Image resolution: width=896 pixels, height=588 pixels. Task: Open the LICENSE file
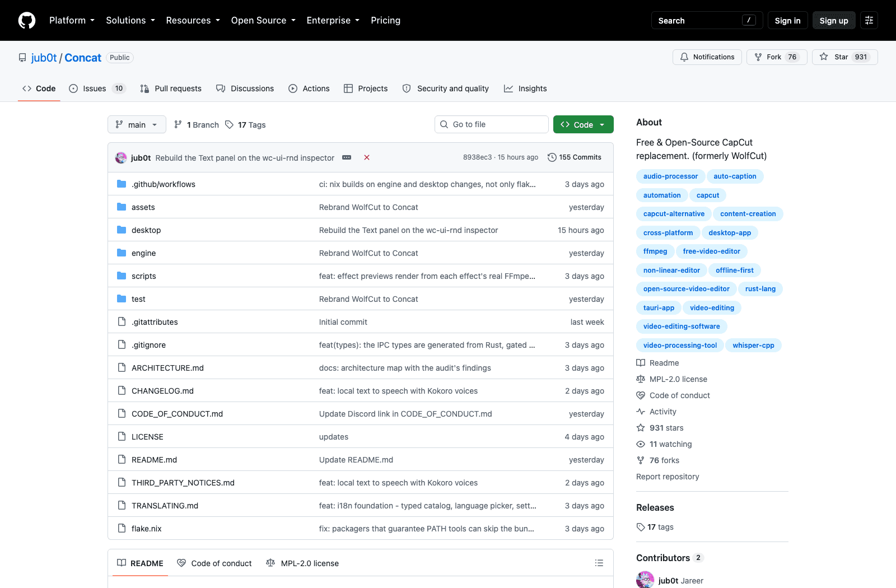coord(147,437)
